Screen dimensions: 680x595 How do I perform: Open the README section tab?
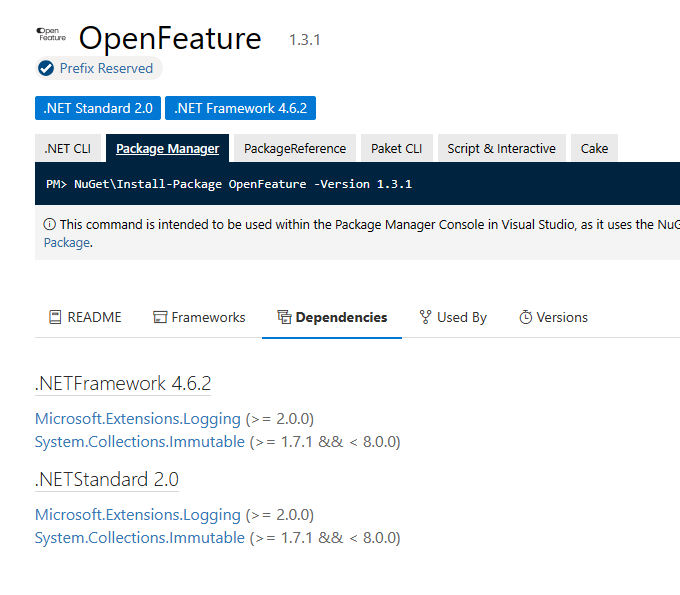pos(85,317)
